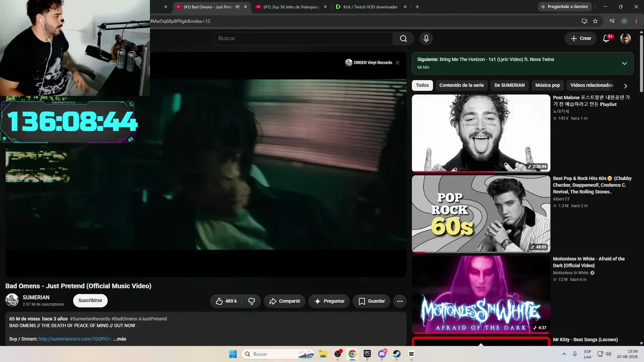Click 'Pregúntale a Gemini' button
This screenshot has width=644, height=362.
[565, 7]
